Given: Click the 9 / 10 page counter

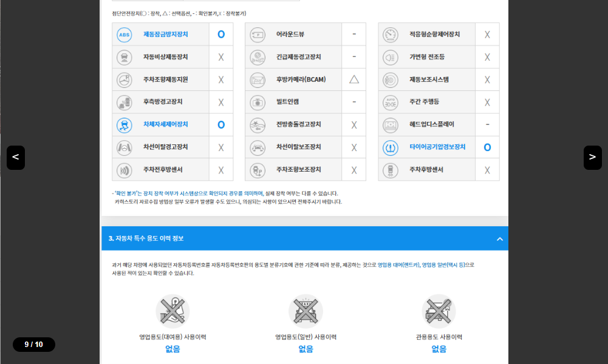Looking at the screenshot, I should click(34, 344).
